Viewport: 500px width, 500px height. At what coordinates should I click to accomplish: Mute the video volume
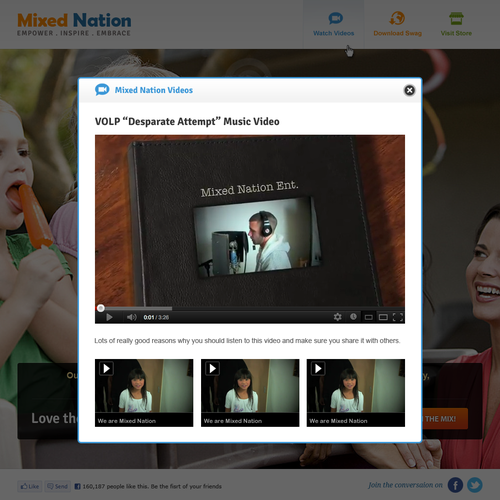[132, 317]
